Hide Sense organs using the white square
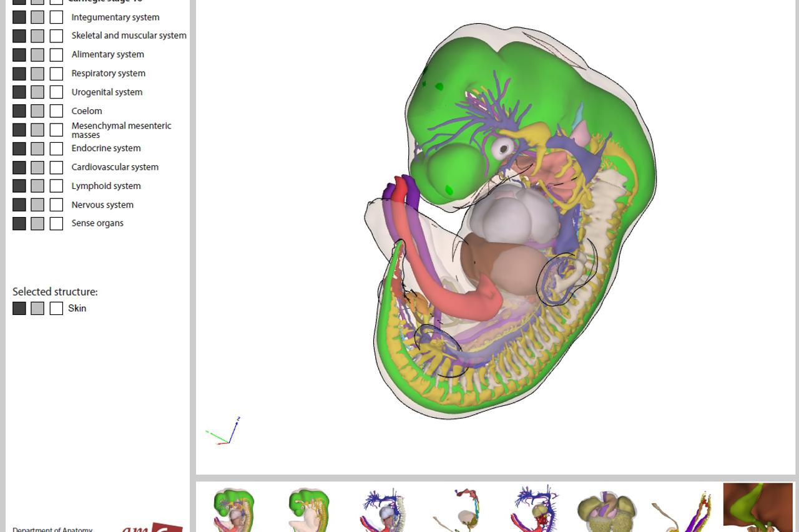Viewport: 799px width, 532px height. [56, 223]
